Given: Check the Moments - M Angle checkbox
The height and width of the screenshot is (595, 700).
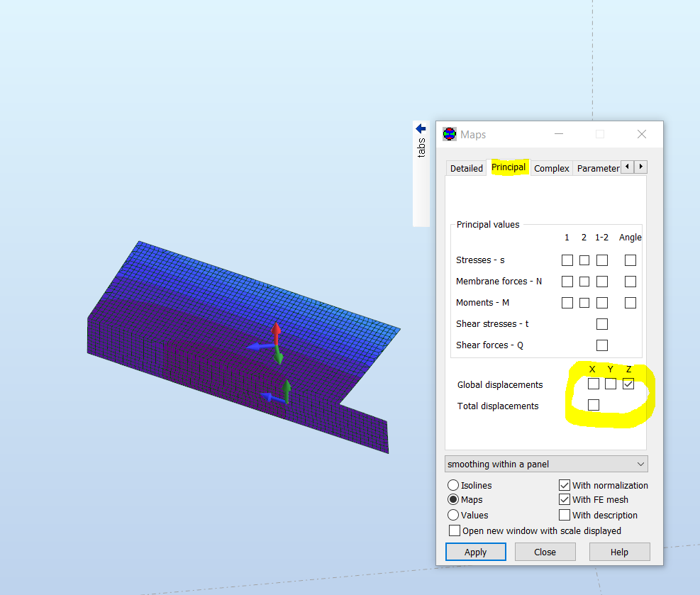Looking at the screenshot, I should tap(630, 302).
